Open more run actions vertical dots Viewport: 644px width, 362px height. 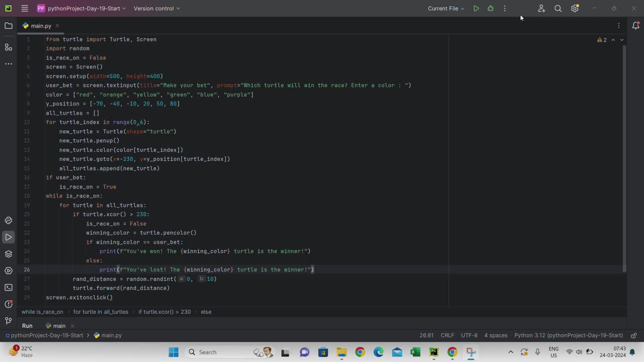[505, 9]
